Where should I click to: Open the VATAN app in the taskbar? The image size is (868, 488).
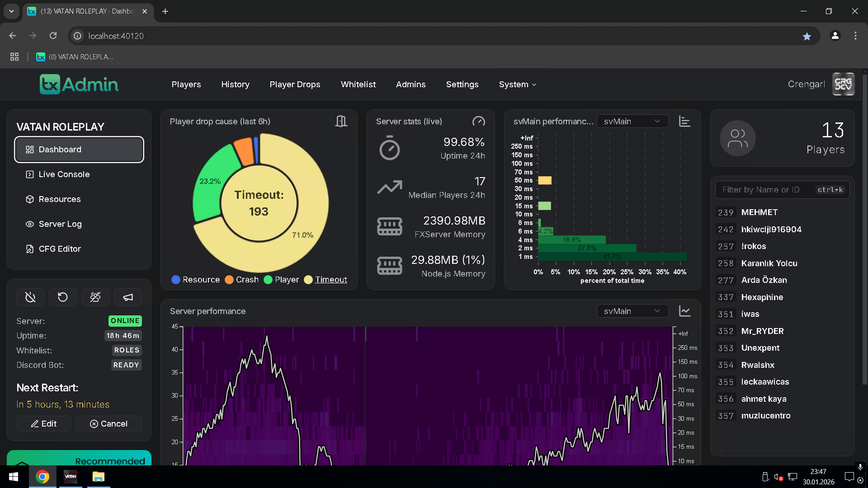(x=71, y=477)
